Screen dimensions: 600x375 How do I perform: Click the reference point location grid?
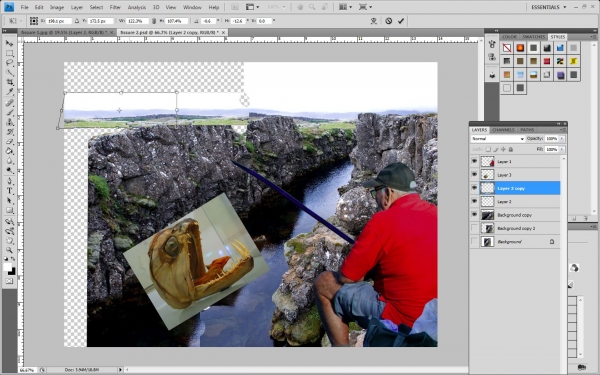[34, 21]
